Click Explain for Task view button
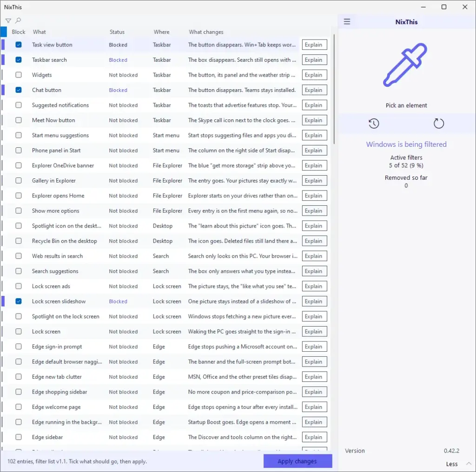Viewport: 476px width, 472px height. (x=314, y=45)
